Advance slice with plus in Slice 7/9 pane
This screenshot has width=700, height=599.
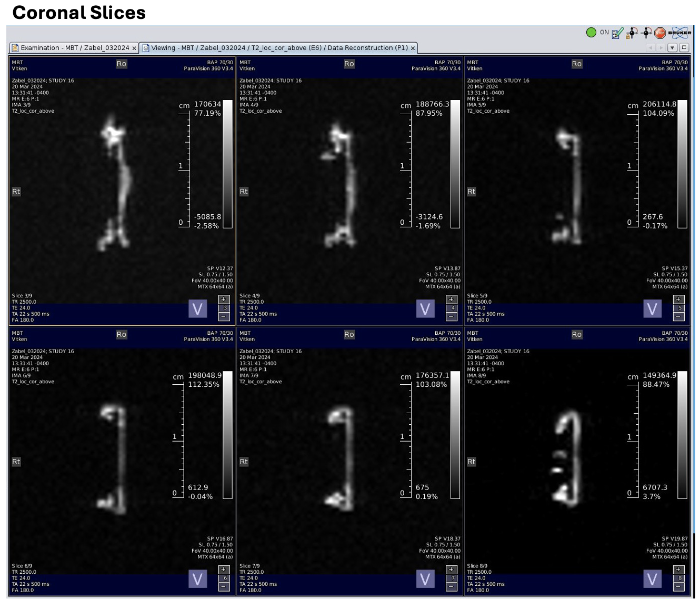[452, 569]
